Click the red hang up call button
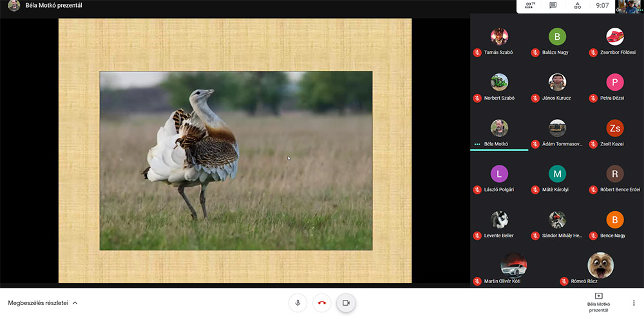Viewport: 644px width, 316px height. coord(321,303)
